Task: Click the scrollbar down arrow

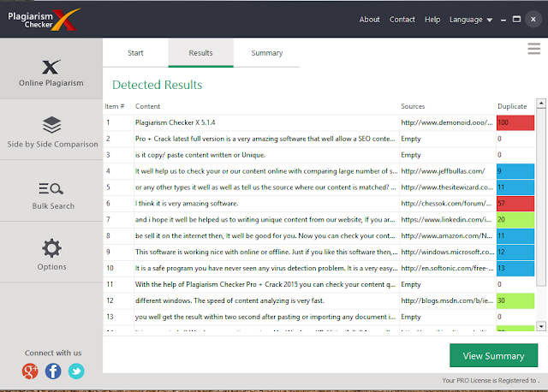Action: point(541,326)
